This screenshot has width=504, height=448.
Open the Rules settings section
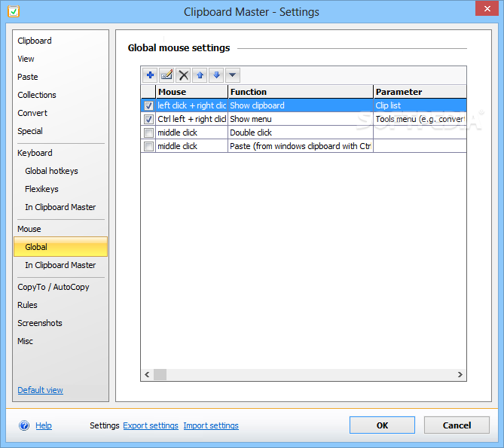(27, 305)
